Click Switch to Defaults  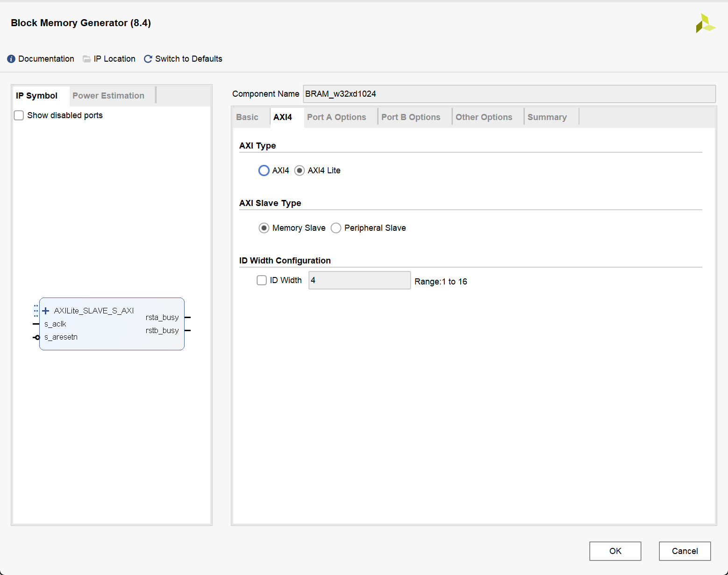(x=189, y=59)
